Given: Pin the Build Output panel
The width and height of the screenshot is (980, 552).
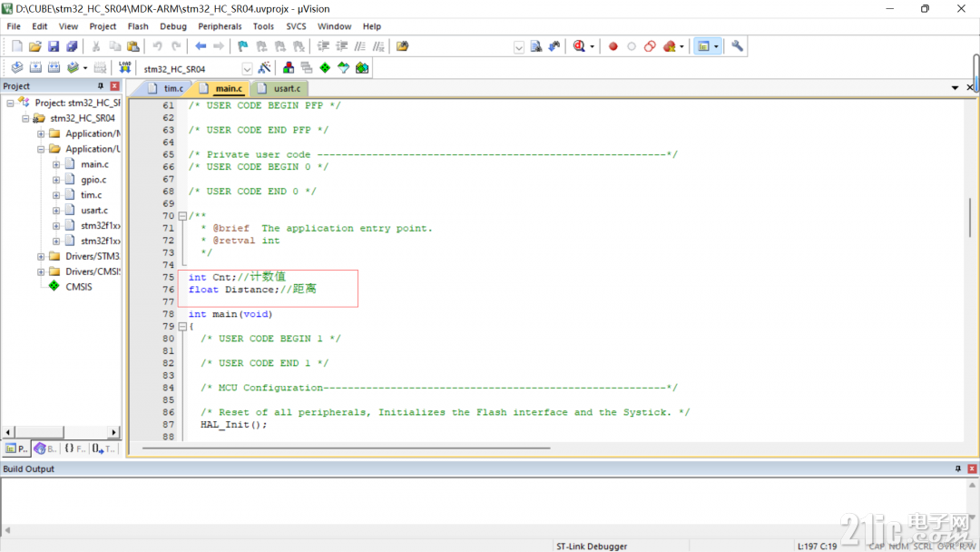Looking at the screenshot, I should coord(957,468).
